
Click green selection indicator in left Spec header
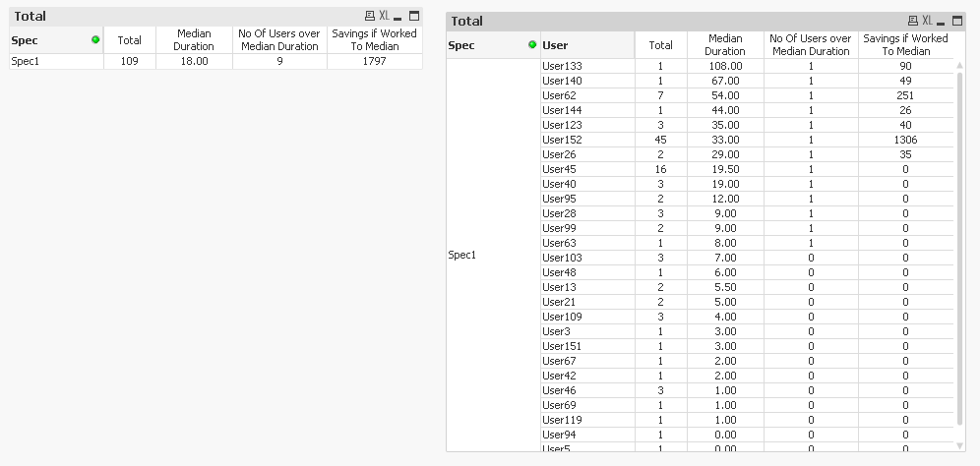pos(95,40)
